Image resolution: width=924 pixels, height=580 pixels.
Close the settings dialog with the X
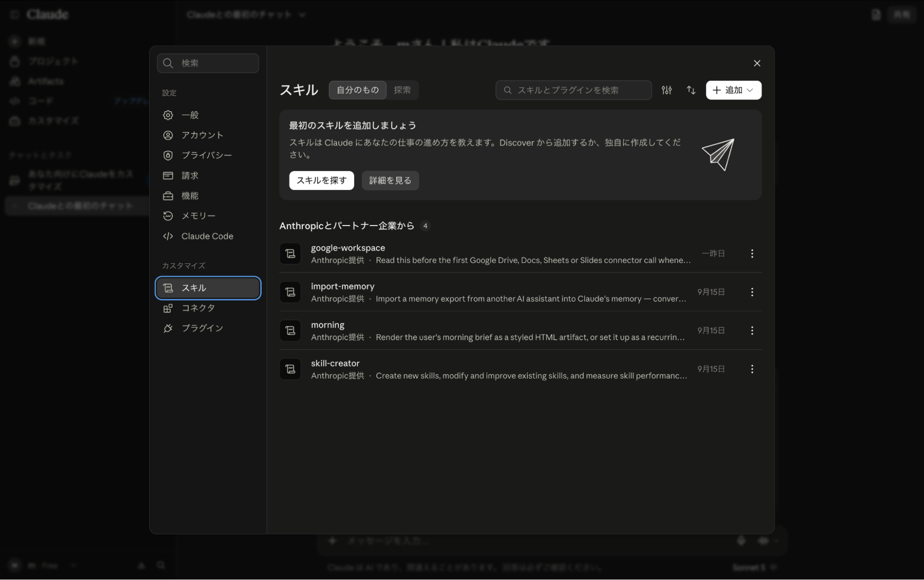coord(757,63)
